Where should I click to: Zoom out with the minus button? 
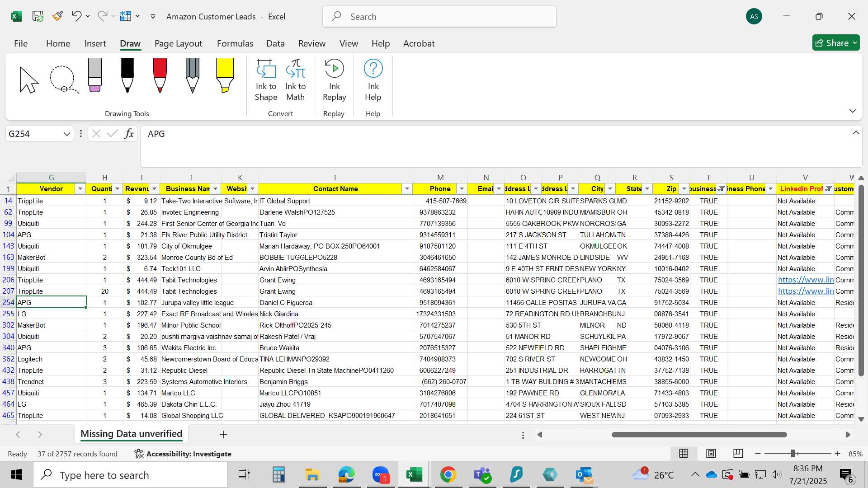point(758,453)
